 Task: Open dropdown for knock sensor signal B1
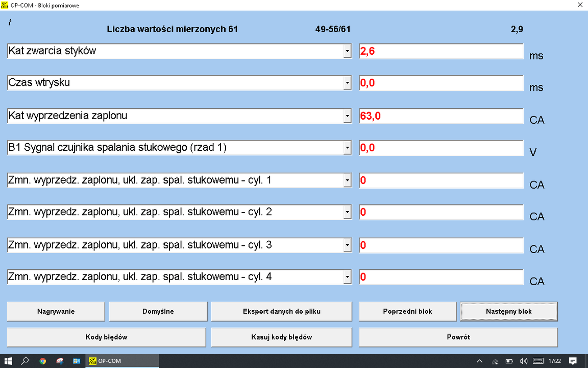pos(347,148)
